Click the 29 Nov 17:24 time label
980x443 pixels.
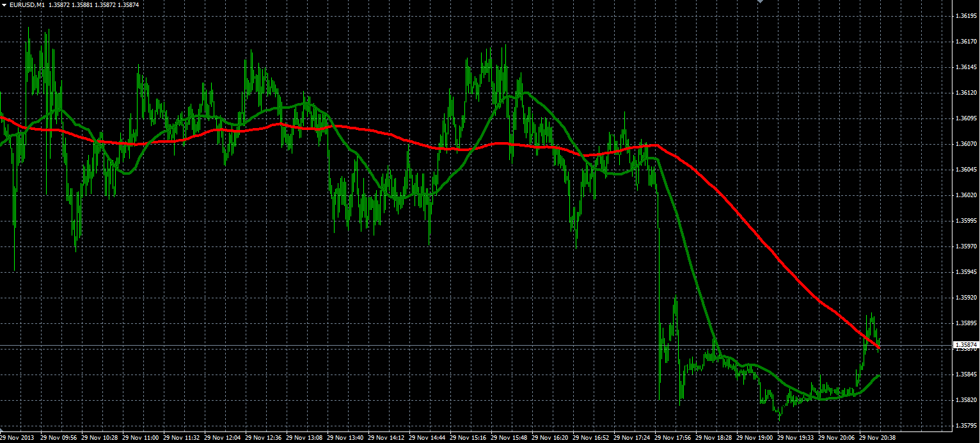coord(632,438)
